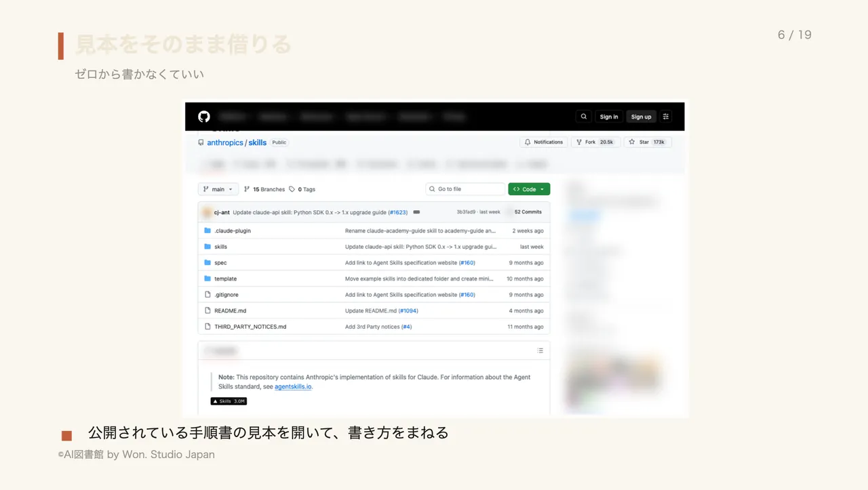Click the Sign in button
The width and height of the screenshot is (868, 490).
609,117
